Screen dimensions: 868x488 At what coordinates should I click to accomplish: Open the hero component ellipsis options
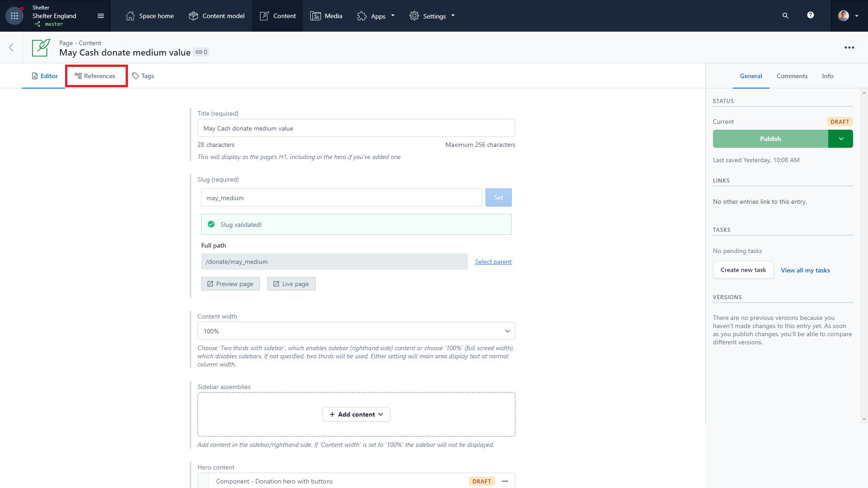click(x=505, y=481)
